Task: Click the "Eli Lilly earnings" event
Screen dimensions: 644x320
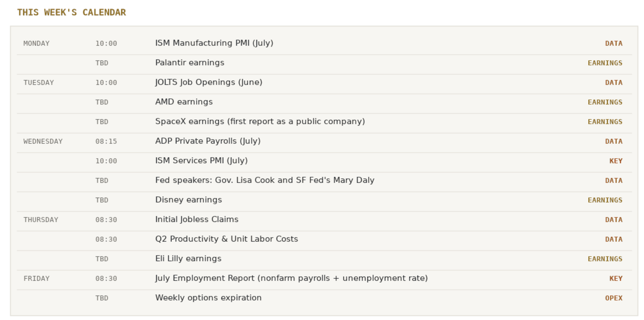Action: (x=189, y=259)
